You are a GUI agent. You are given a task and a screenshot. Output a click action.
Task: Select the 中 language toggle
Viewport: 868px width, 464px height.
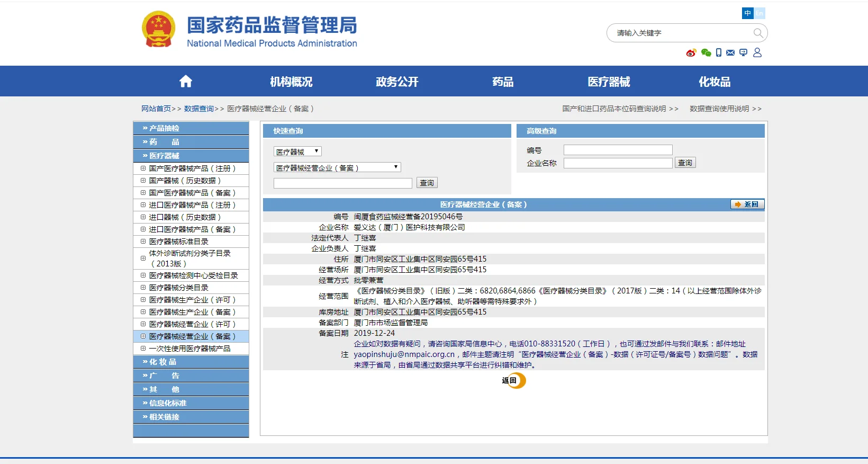click(747, 13)
